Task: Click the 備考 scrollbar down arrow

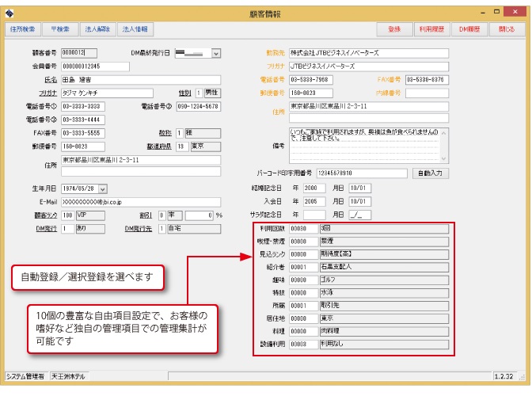Action: point(444,159)
